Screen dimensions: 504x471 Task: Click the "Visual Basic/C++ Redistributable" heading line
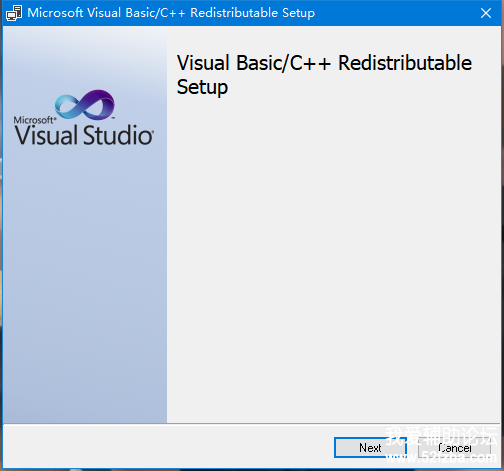point(324,63)
